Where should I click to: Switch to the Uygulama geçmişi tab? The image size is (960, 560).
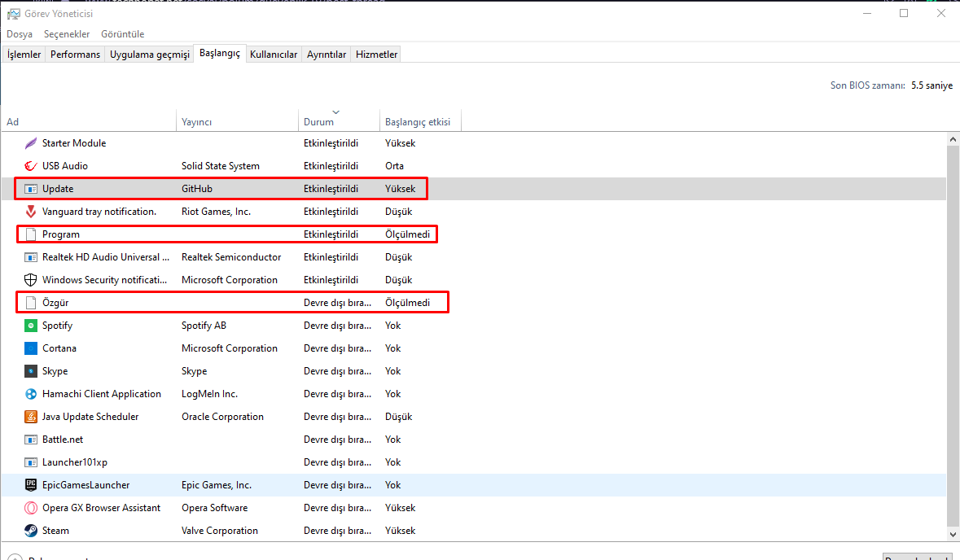click(149, 55)
